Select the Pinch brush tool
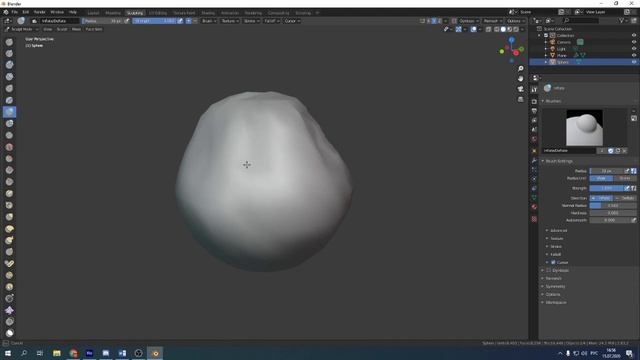This screenshot has height=360, width=640. (x=9, y=205)
